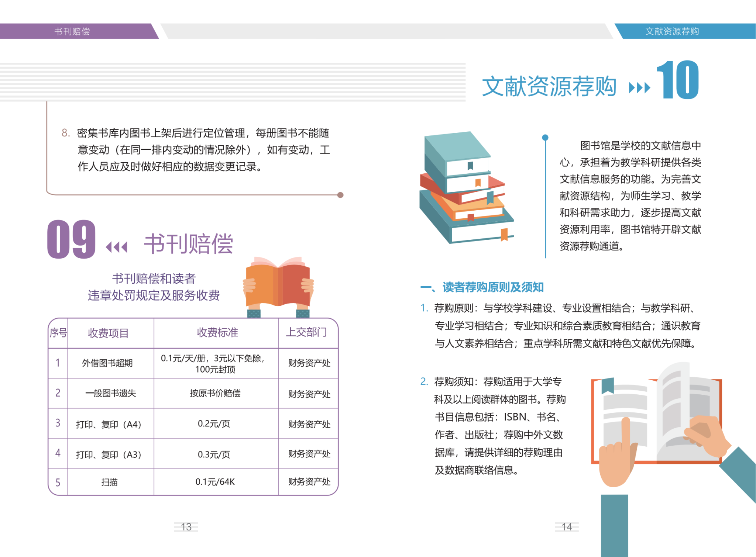Viewport: 756px width, 557px height.
Task: Click the large purple 09 number
Action: tap(71, 239)
